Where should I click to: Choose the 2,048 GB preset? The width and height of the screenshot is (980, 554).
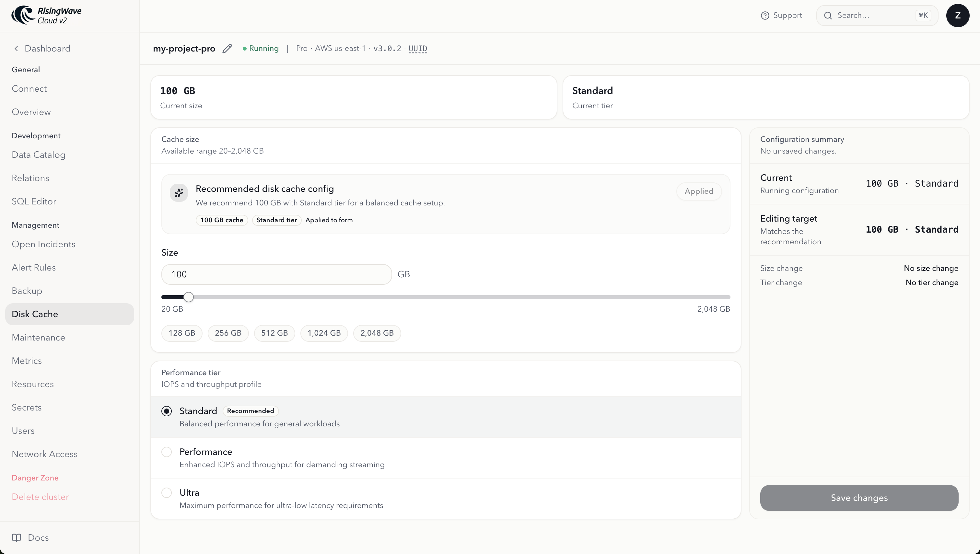377,333
